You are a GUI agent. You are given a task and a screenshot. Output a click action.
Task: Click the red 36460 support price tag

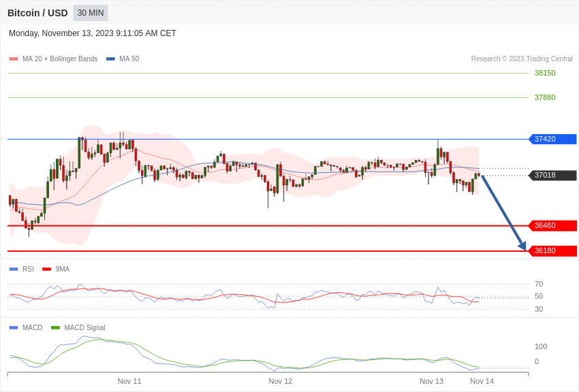[x=553, y=226]
